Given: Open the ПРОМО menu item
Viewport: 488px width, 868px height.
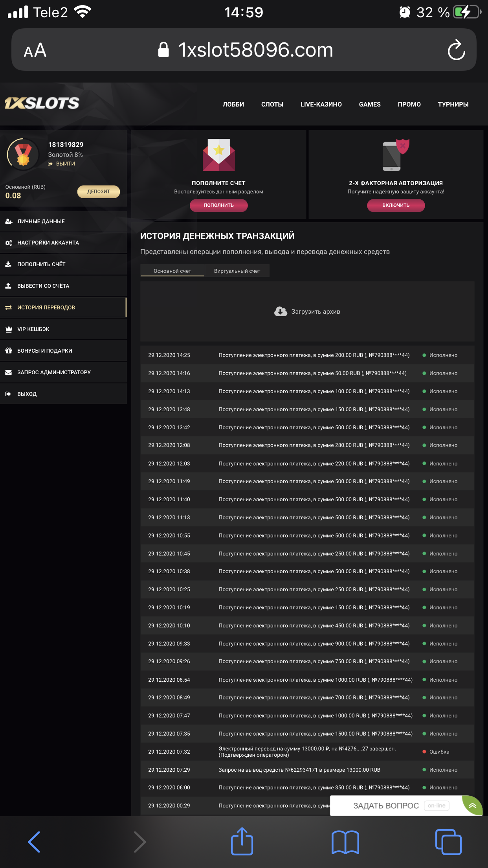Looking at the screenshot, I should (409, 104).
